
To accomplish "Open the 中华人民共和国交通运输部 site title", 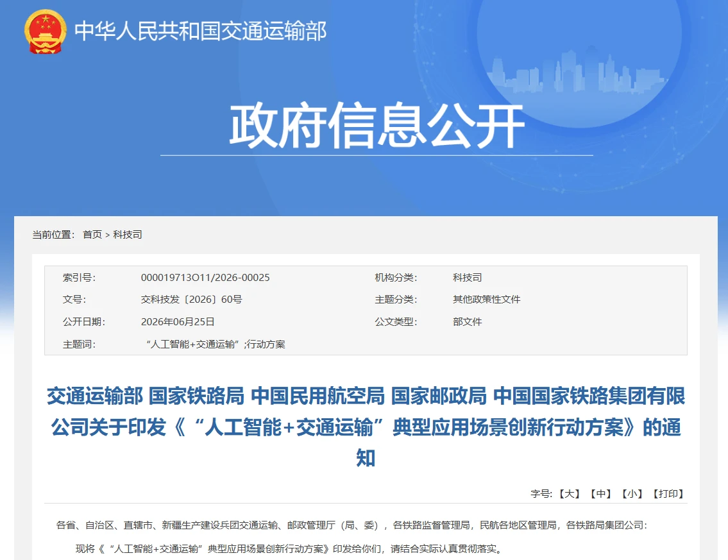I will (x=201, y=31).
